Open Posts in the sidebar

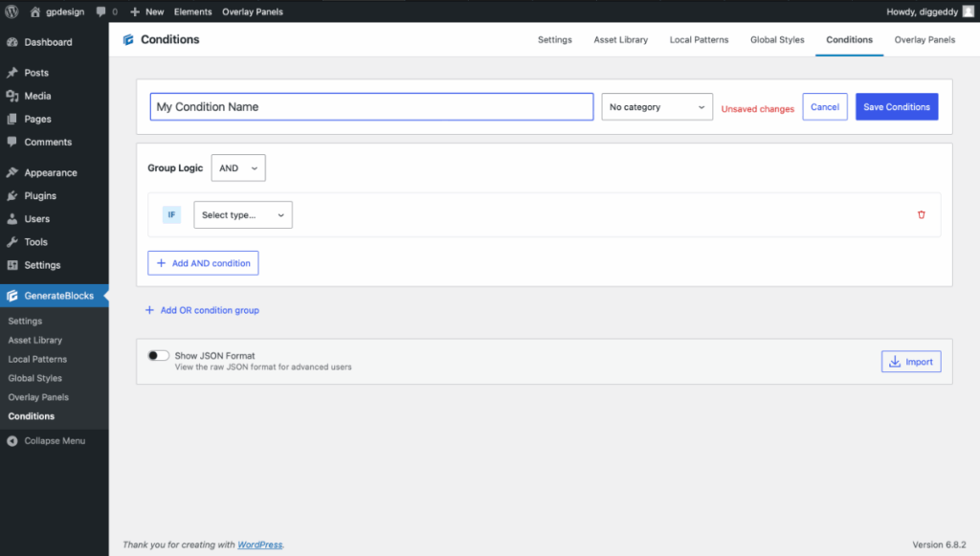pyautogui.click(x=36, y=73)
